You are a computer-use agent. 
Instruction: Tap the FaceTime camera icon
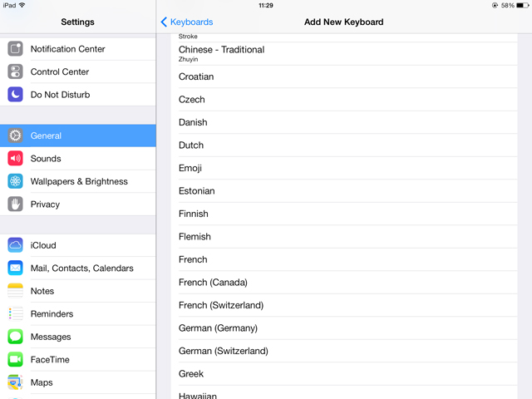coord(15,359)
